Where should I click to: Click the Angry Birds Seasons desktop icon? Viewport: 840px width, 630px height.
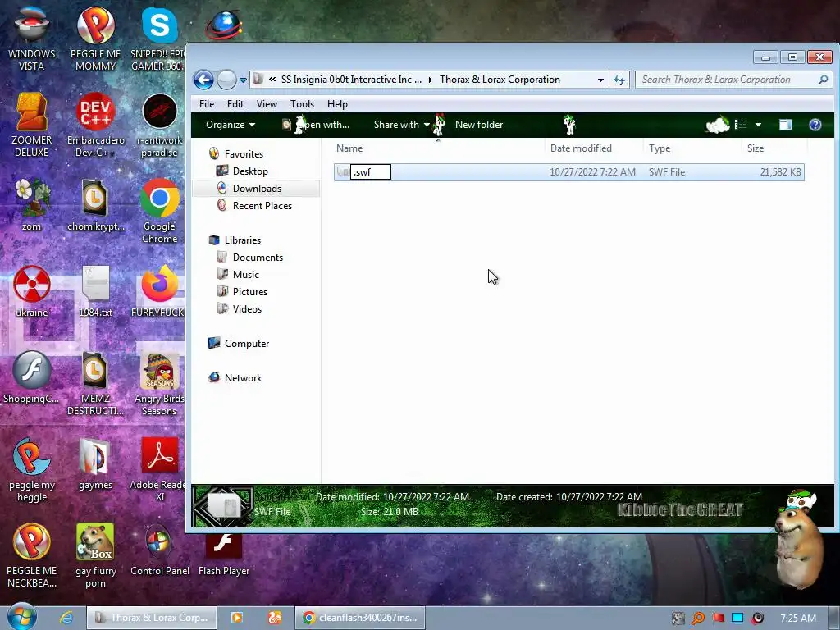click(160, 383)
